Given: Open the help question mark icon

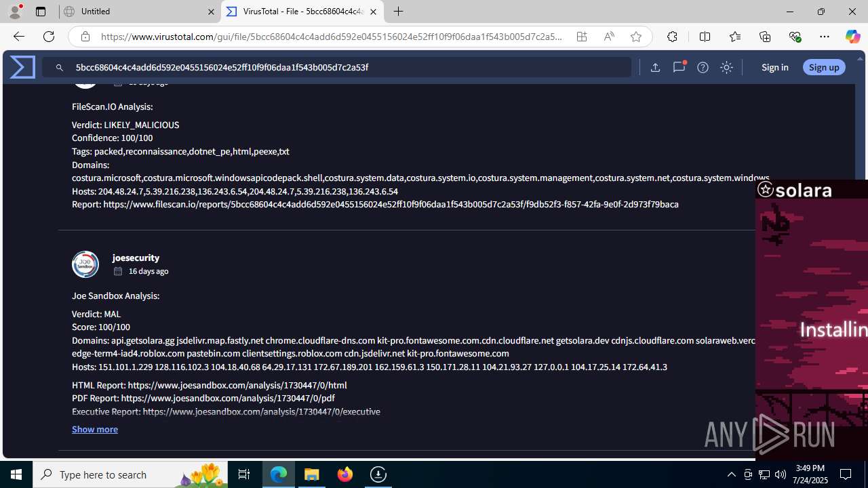Looking at the screenshot, I should [x=703, y=67].
